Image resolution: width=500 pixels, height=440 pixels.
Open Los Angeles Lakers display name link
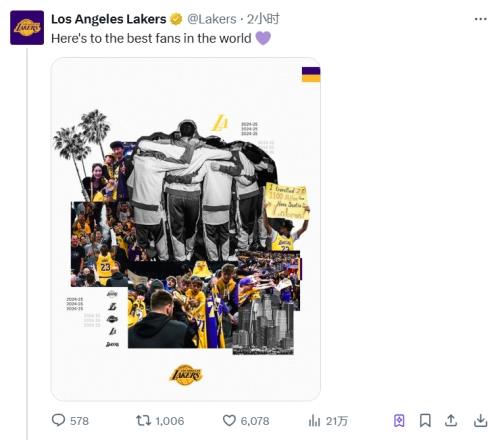(109, 19)
